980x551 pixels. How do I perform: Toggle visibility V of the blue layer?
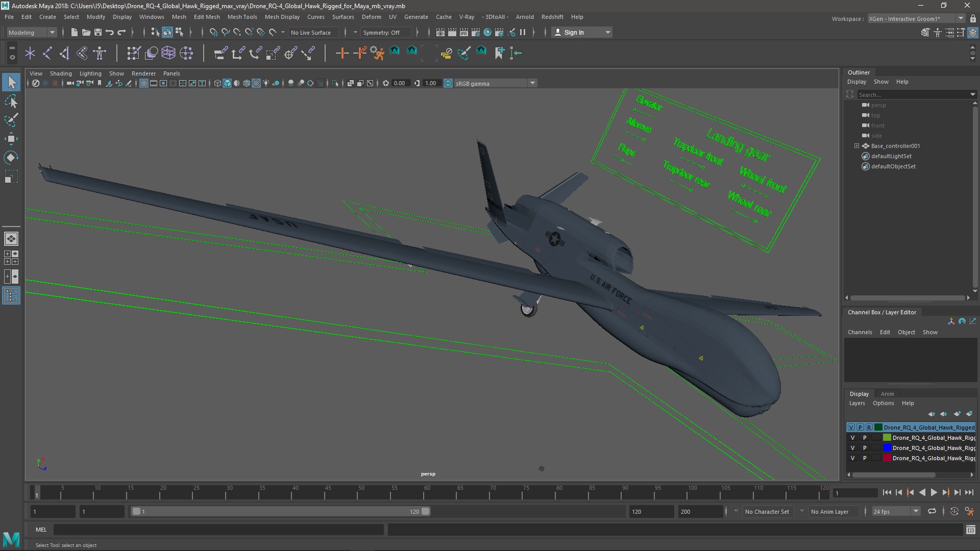coord(852,448)
